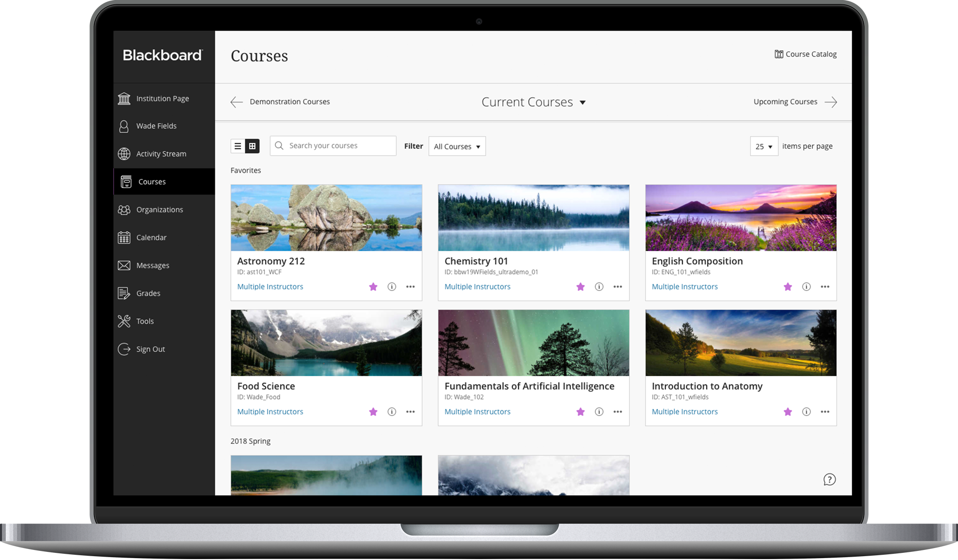Open the Course Catalog

tap(807, 53)
